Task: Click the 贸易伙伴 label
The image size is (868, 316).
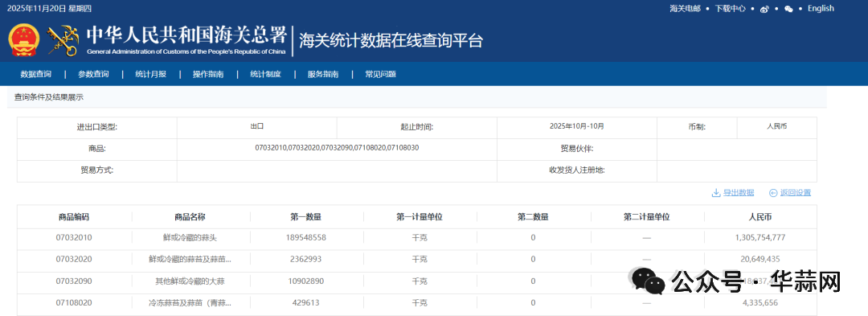Action: (x=577, y=149)
